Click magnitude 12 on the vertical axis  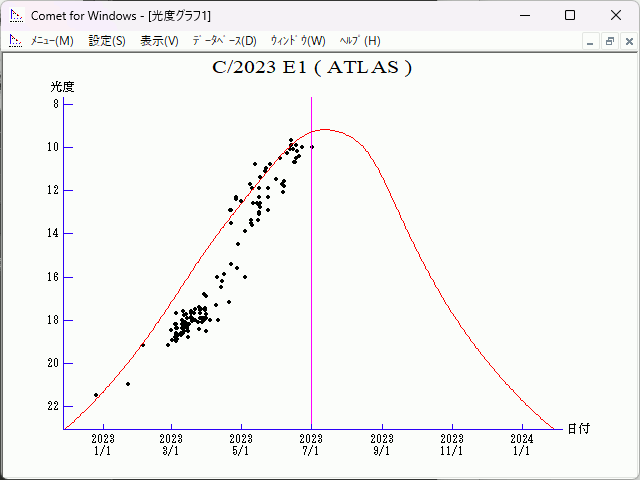tap(53, 190)
